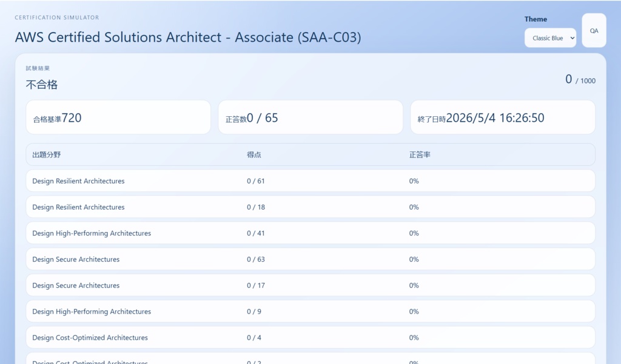Select Design Secure Architectures row scoring 0 / 63

click(310, 259)
